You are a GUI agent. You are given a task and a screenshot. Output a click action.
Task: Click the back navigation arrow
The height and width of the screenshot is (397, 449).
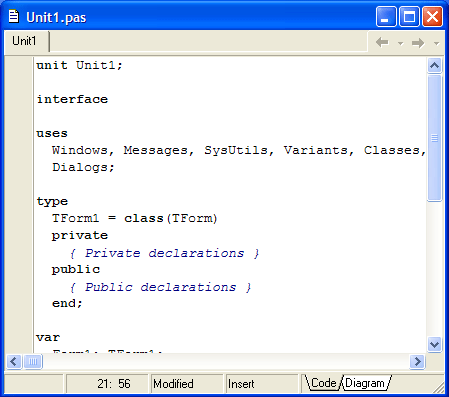[x=382, y=42]
